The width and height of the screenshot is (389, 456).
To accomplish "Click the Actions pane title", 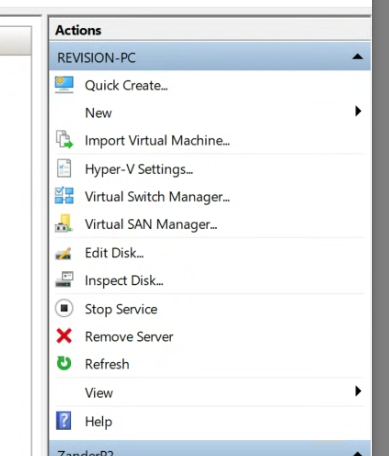I will click(x=78, y=30).
